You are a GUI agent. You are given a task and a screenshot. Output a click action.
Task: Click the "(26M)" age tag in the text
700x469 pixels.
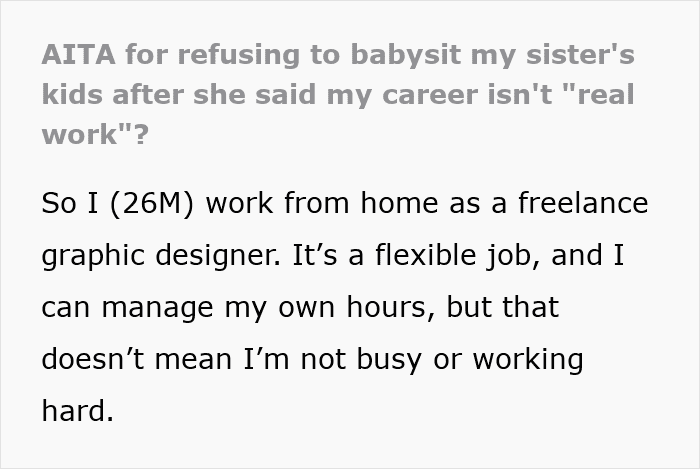[x=151, y=203]
